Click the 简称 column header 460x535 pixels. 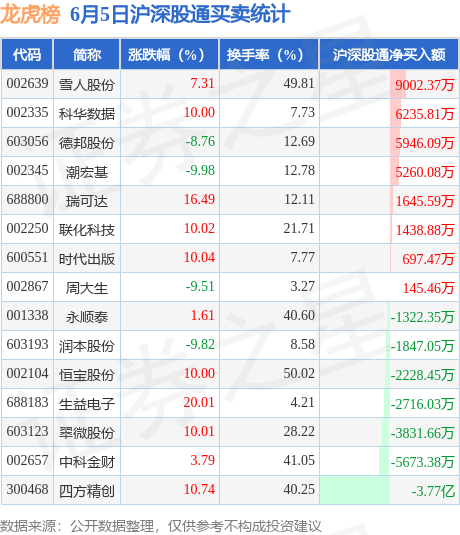pyautogui.click(x=87, y=55)
